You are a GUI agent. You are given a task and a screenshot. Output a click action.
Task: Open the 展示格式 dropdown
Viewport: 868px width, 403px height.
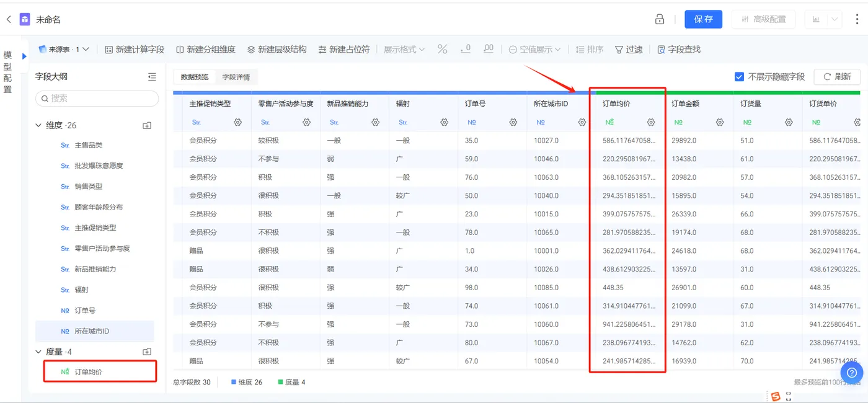pyautogui.click(x=404, y=49)
